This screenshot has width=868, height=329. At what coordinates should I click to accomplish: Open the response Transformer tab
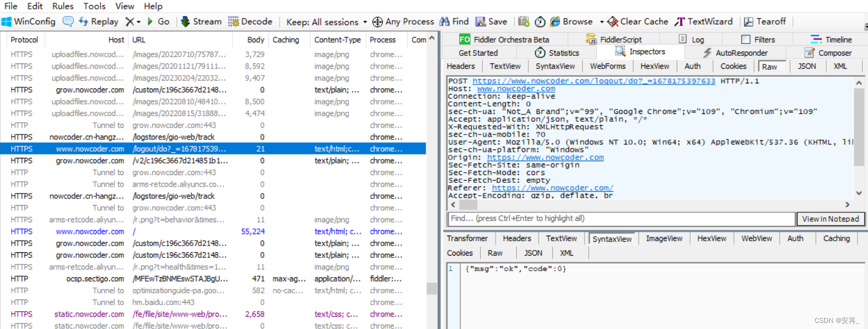click(x=467, y=238)
